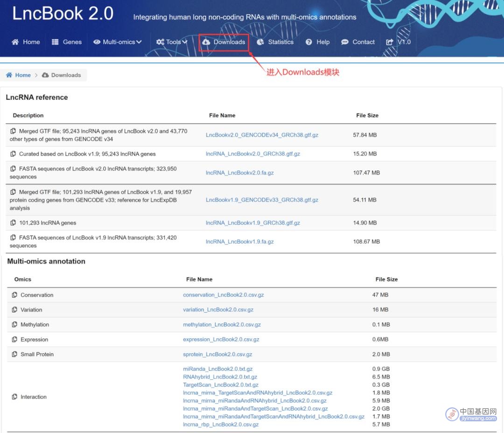504x433 pixels.
Task: Download miRanda_LncBook2.0.txt.gz
Action: click(218, 369)
